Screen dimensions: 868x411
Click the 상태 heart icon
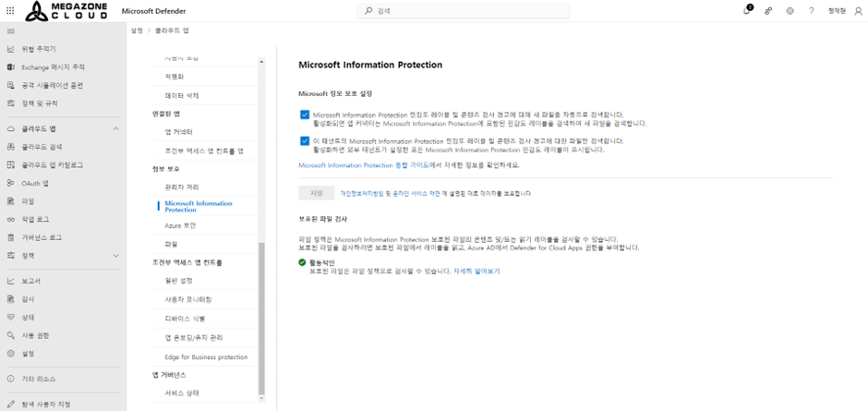(x=10, y=318)
